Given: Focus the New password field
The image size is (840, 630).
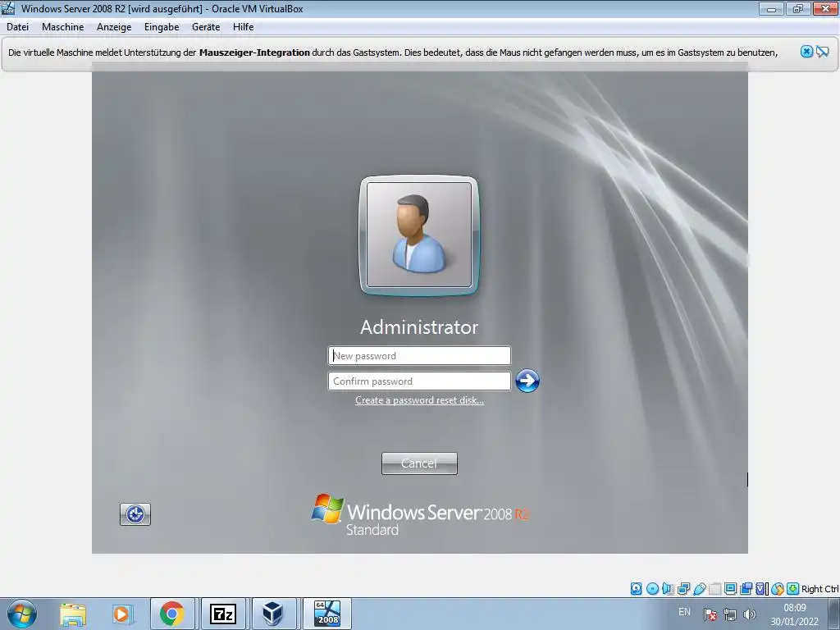Looking at the screenshot, I should (x=419, y=356).
